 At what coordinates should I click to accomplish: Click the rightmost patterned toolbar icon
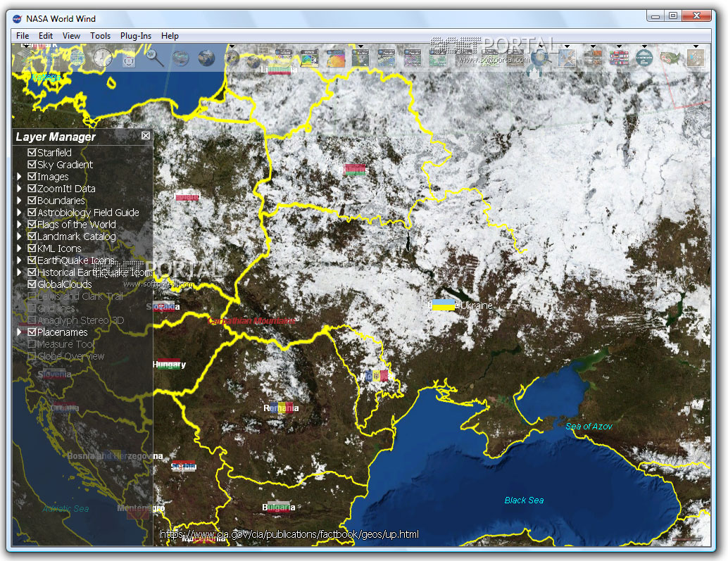[x=696, y=58]
